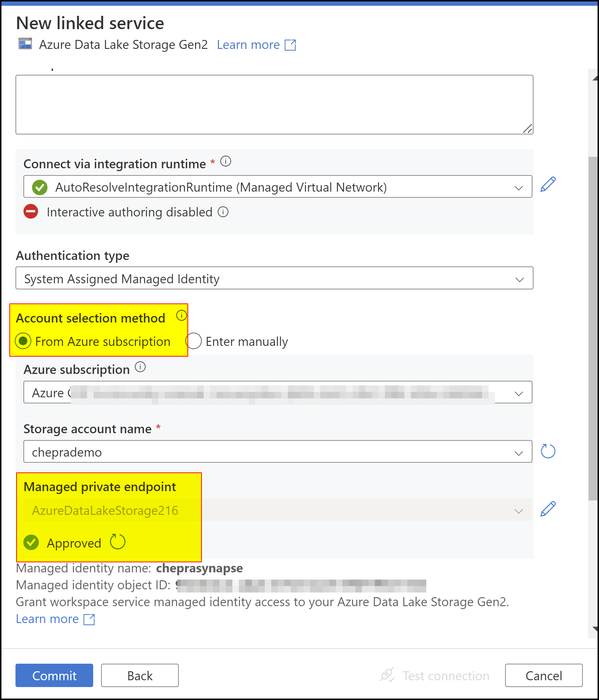This screenshot has height=700, width=599.
Task: Click the Cancel button
Action: (x=544, y=675)
